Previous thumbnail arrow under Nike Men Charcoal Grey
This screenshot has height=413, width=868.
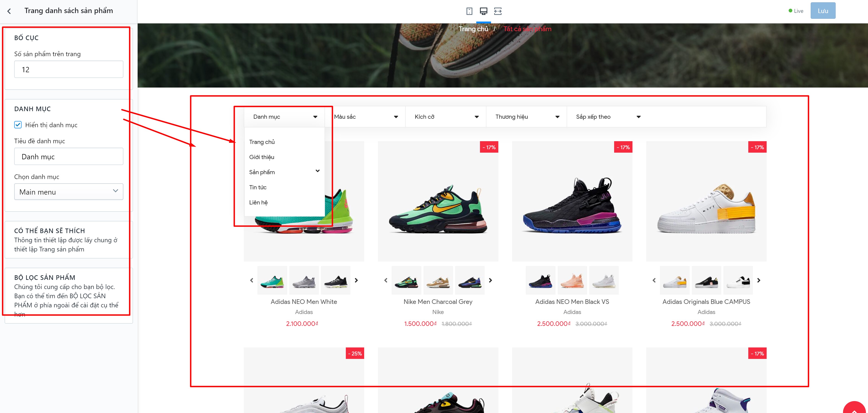click(386, 280)
